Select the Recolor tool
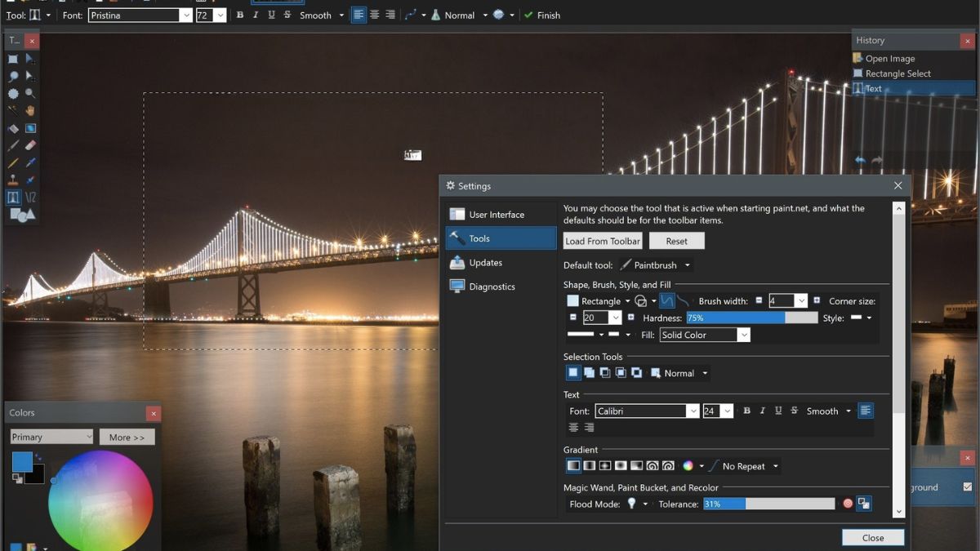The image size is (980, 551). point(30,180)
